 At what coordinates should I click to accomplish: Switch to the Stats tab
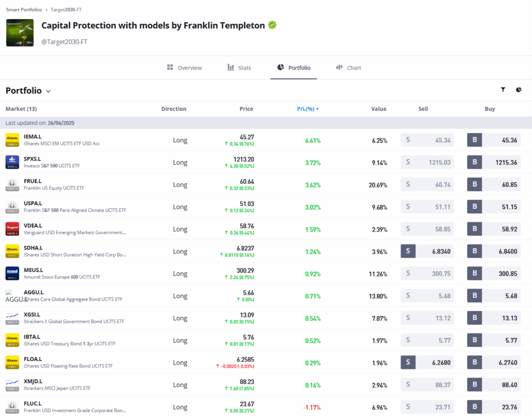239,68
